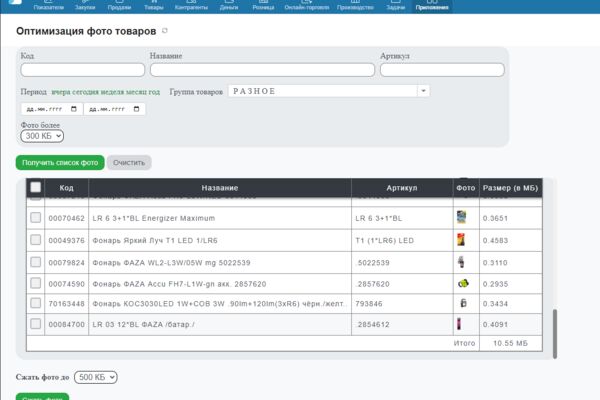Viewport: 600px width, 400px height.
Task: Focus the Код input field
Action: tap(83, 70)
